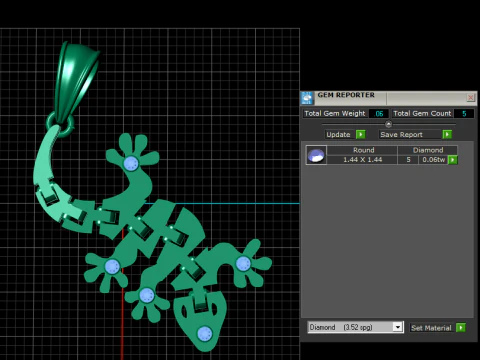Open the Diamond (3.52 spg) material dropdown arrow

coord(397,327)
